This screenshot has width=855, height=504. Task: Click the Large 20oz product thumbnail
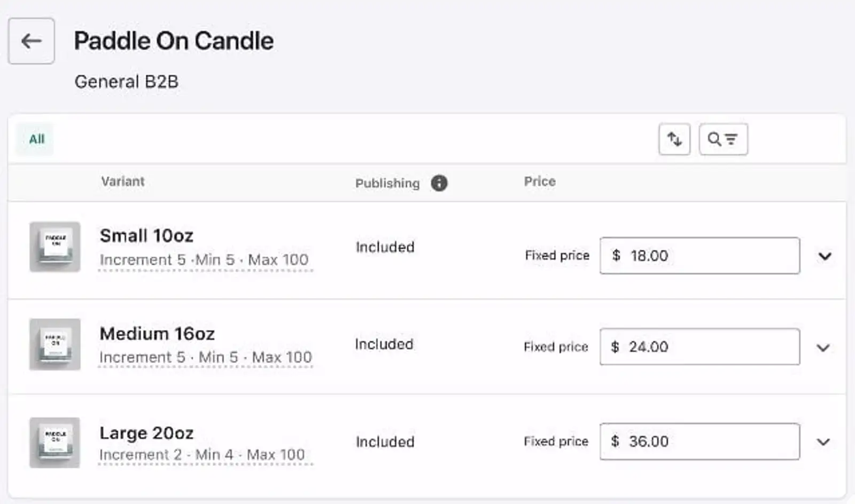click(54, 442)
